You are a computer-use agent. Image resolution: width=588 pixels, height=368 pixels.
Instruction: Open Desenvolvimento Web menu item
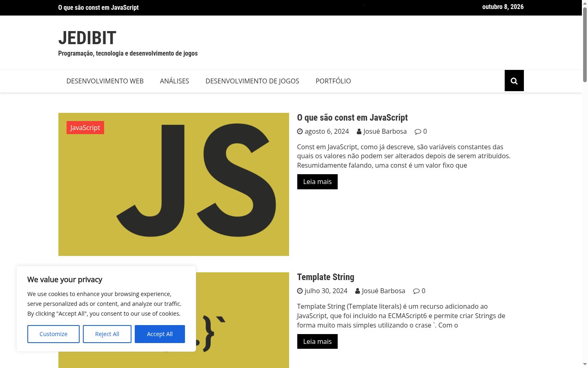click(x=105, y=81)
